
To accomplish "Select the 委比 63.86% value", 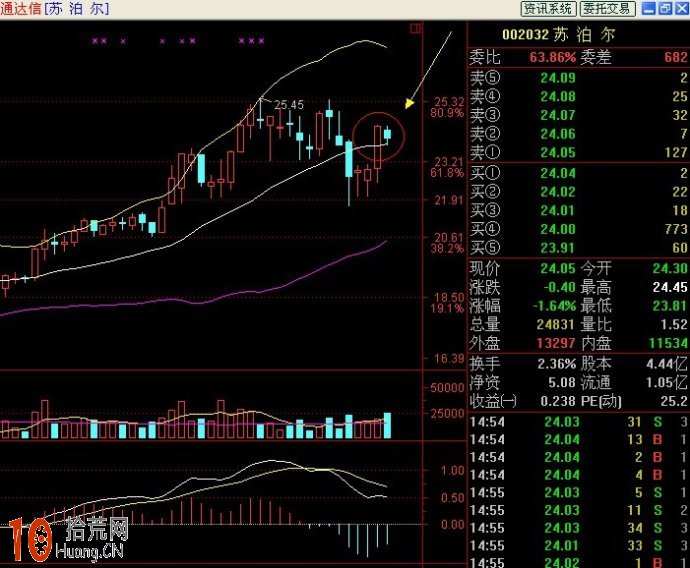I will [x=552, y=57].
